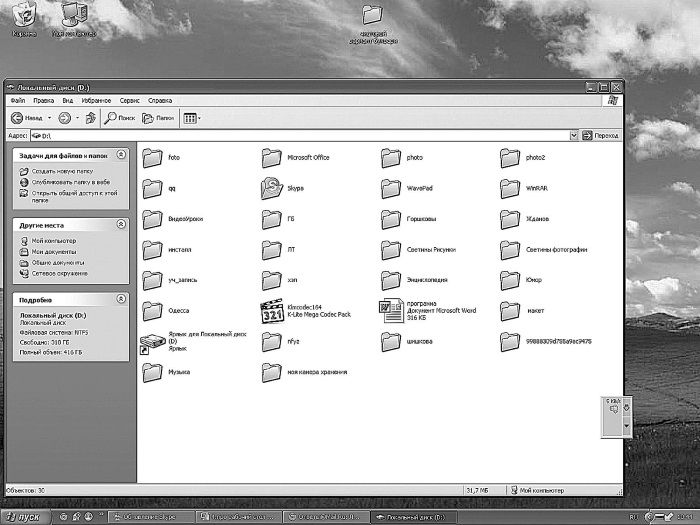Select the Skype folder icon

(x=271, y=187)
